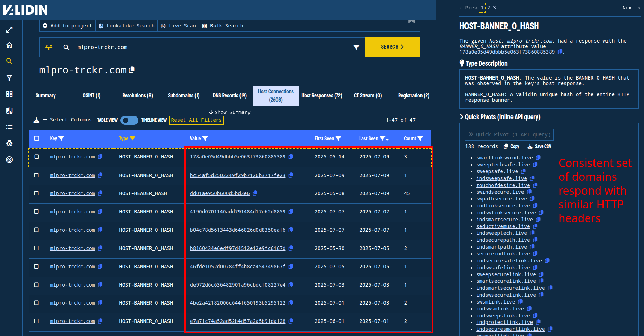
Task: Toggle between Table View and Timeline View
Action: click(129, 120)
